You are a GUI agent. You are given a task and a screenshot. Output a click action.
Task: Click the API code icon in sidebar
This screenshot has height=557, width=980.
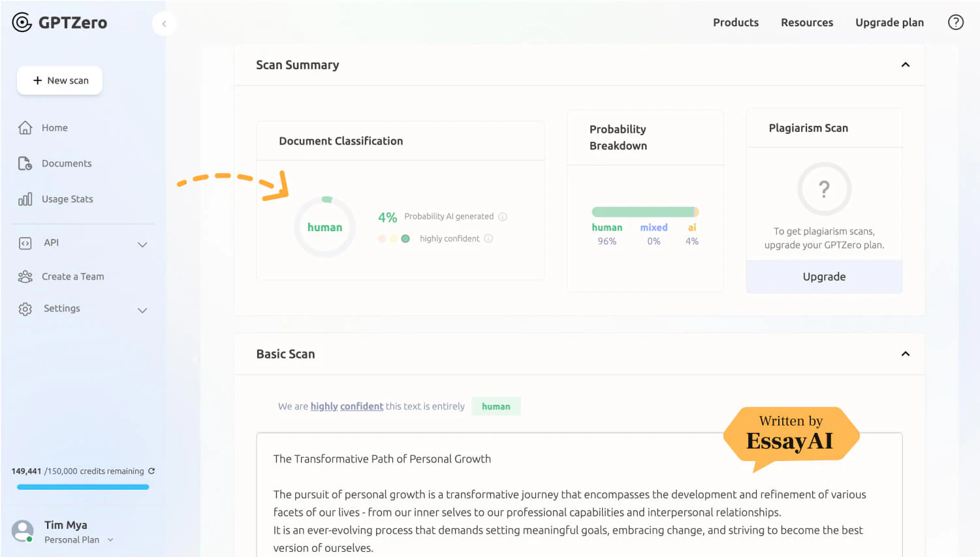click(25, 242)
